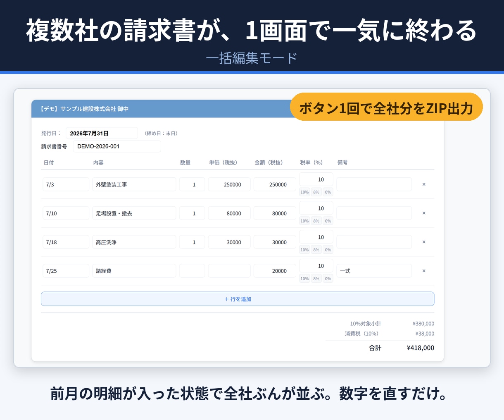Click the date field 7/3

coord(66,184)
